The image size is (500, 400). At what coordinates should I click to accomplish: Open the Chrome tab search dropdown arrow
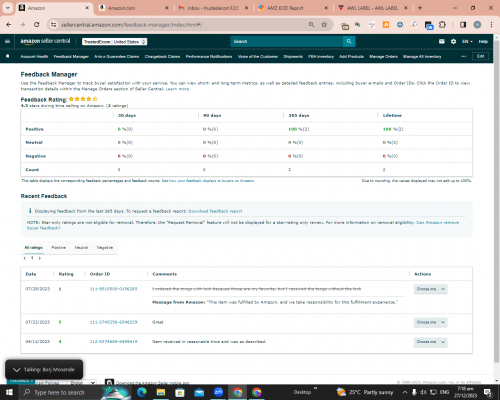click(8, 8)
